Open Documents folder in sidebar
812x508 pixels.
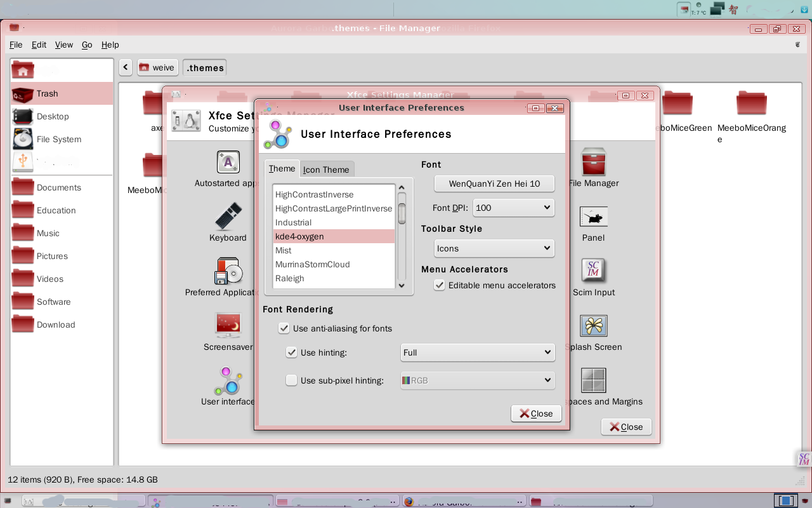62,187
